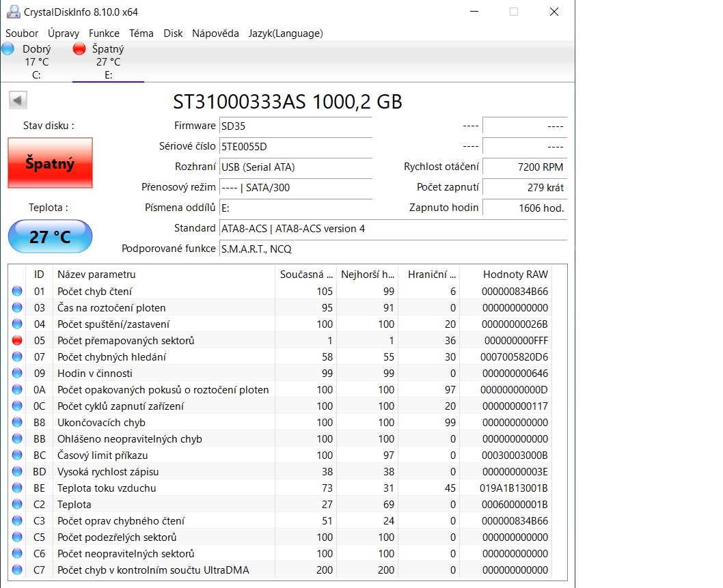723x588 pixels.
Task: Click the 27 °C temperature button
Action: pos(51,236)
